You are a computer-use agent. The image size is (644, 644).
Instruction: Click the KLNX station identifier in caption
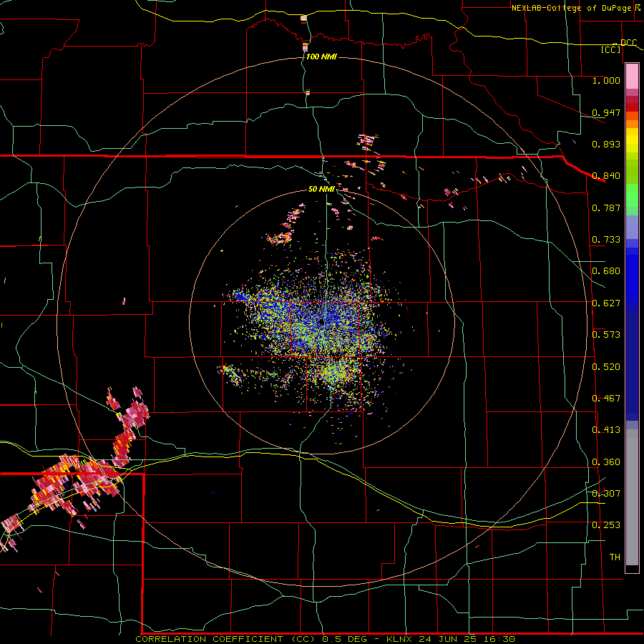[x=401, y=639]
